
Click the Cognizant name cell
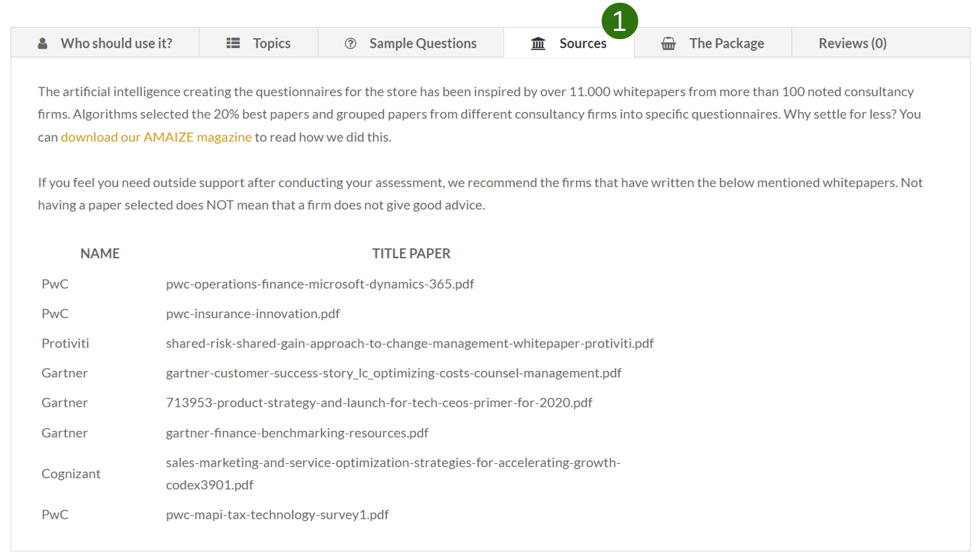tap(71, 473)
